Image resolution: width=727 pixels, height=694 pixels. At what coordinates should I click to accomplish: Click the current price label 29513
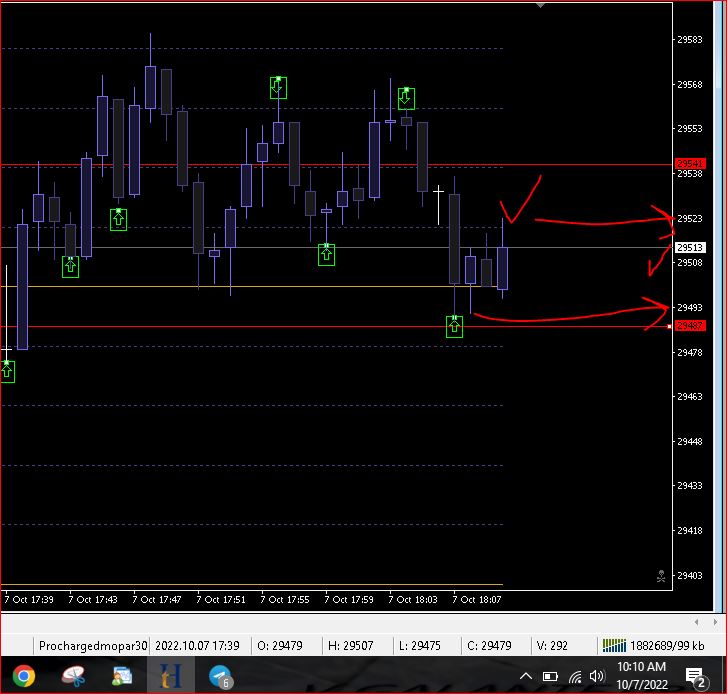(690, 248)
